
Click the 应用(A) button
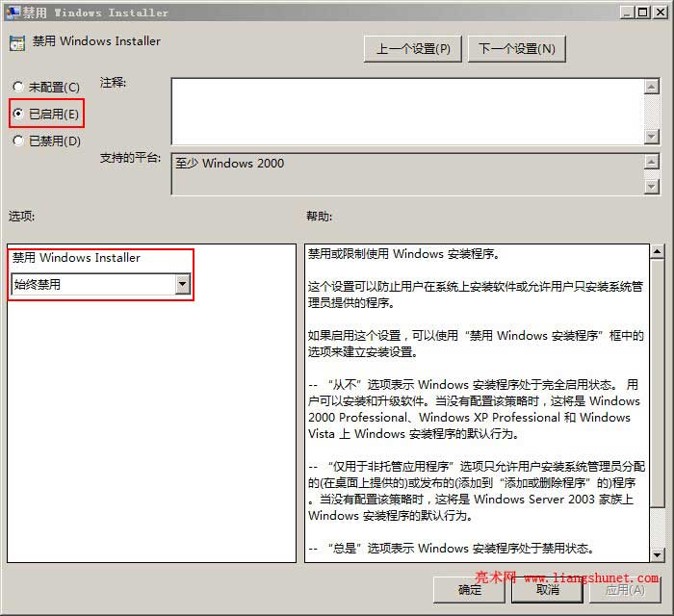click(625, 590)
